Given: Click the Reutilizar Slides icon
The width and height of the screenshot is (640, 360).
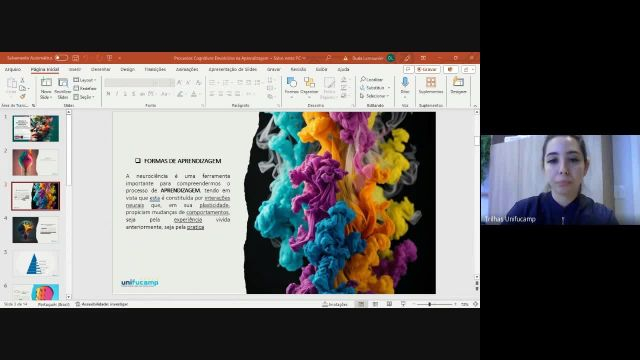Looking at the screenshot, I should (63, 83).
